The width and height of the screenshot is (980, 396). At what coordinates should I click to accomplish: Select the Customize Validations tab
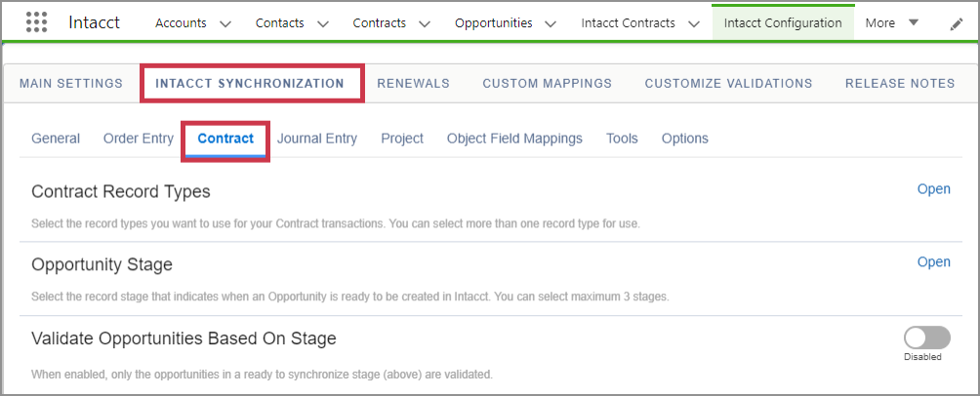tap(728, 83)
